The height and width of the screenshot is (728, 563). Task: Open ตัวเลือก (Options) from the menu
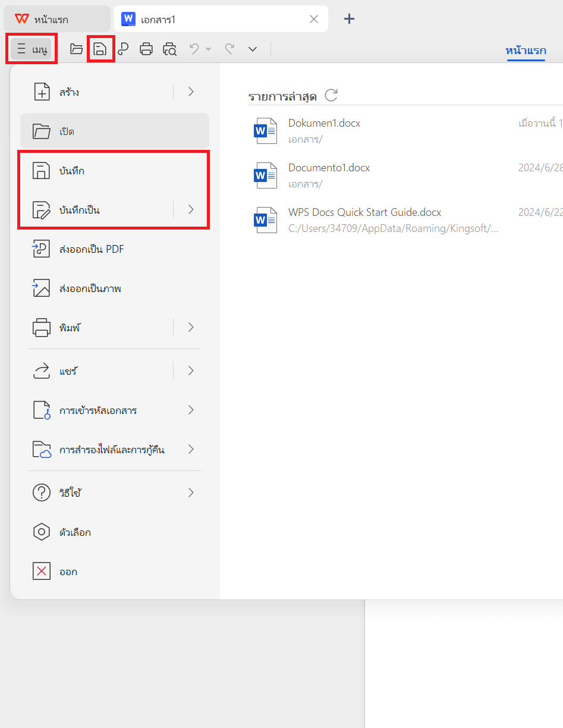115,532
